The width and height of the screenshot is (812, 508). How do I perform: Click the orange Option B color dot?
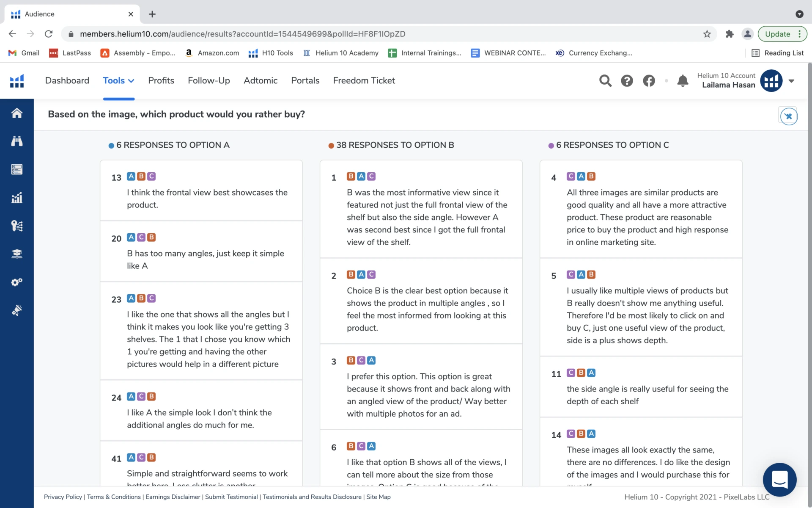pyautogui.click(x=331, y=146)
